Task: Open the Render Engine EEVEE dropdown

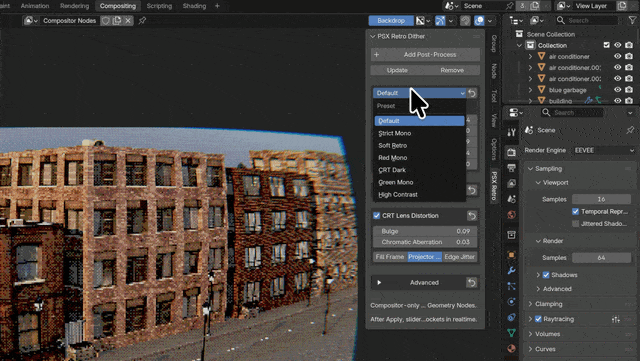Action: click(x=604, y=150)
